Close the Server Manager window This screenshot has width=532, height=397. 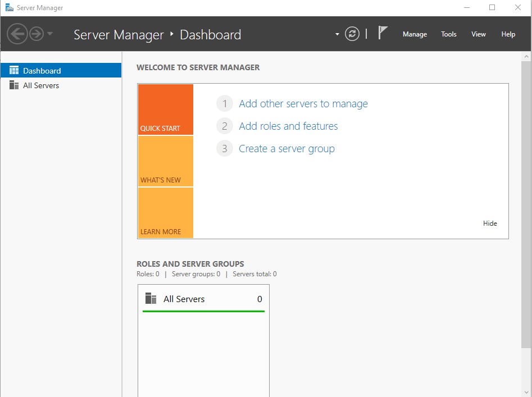coord(518,7)
